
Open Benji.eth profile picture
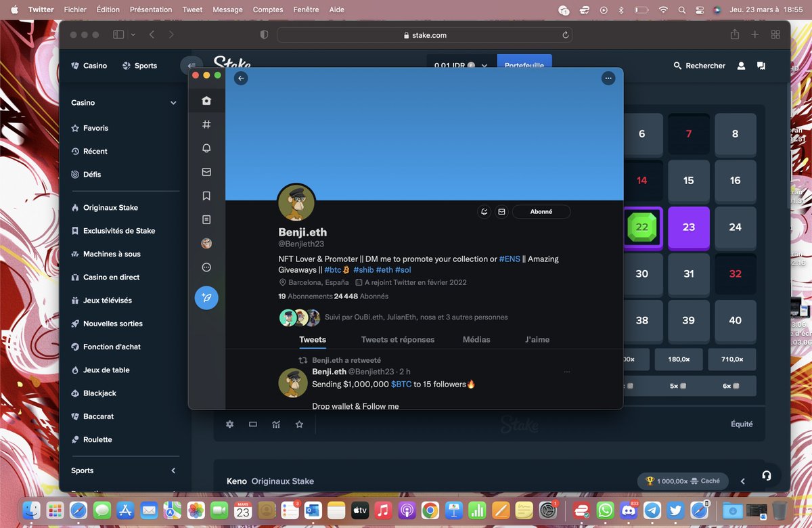tap(296, 202)
